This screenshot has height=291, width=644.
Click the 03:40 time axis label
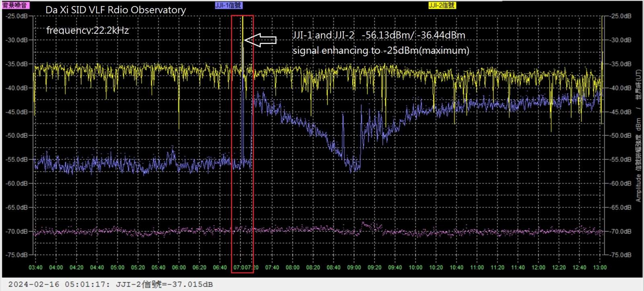coord(35,267)
